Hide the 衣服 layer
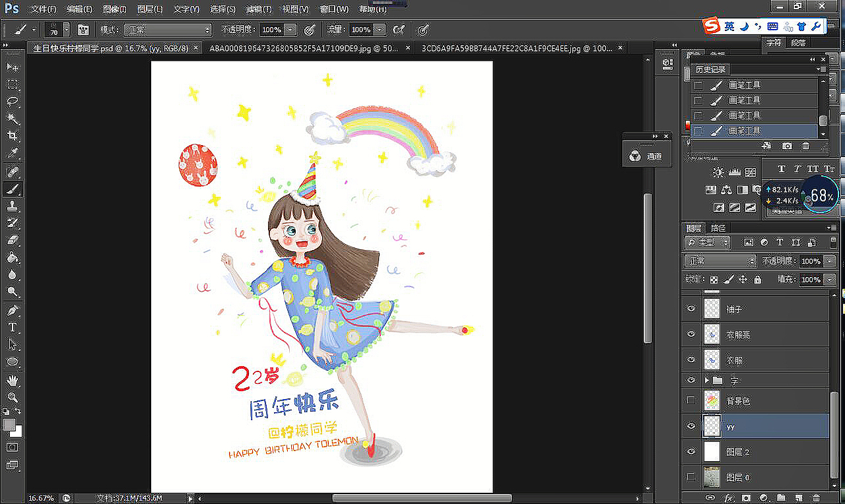The width and height of the screenshot is (845, 504). [691, 360]
